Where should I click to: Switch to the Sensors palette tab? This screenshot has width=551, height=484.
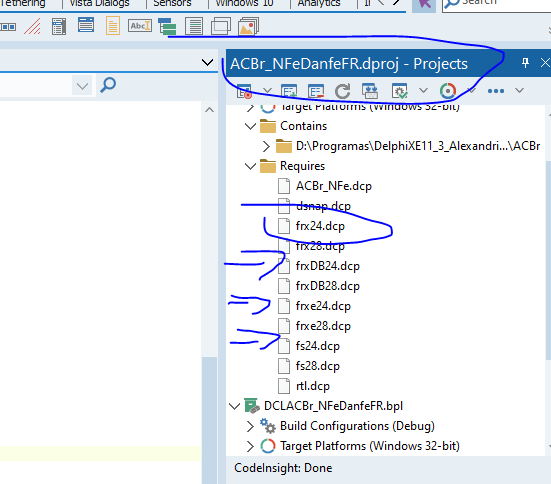172,4
